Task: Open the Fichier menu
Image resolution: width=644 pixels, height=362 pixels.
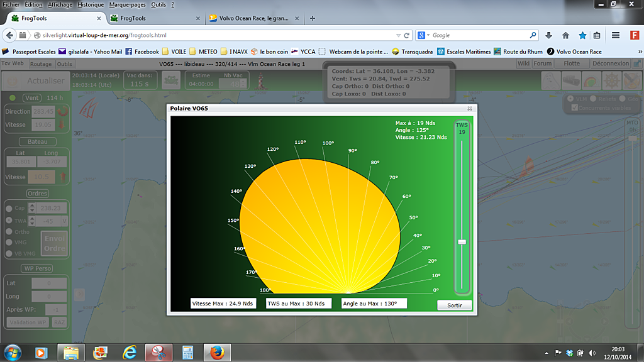Action: pyautogui.click(x=11, y=4)
